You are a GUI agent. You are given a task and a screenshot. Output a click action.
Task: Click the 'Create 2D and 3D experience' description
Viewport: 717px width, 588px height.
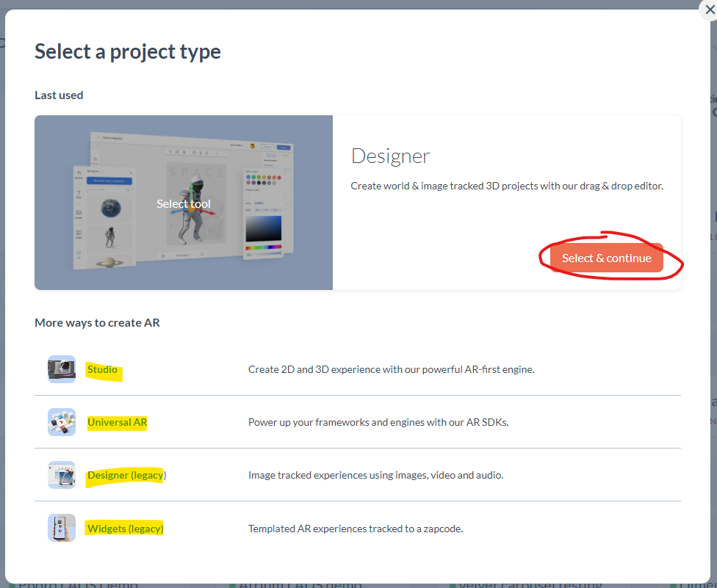[391, 369]
